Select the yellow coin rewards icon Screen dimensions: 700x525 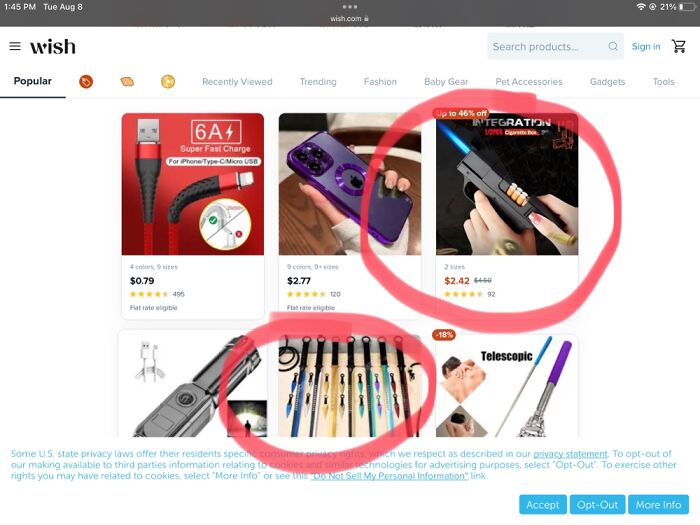click(x=168, y=82)
